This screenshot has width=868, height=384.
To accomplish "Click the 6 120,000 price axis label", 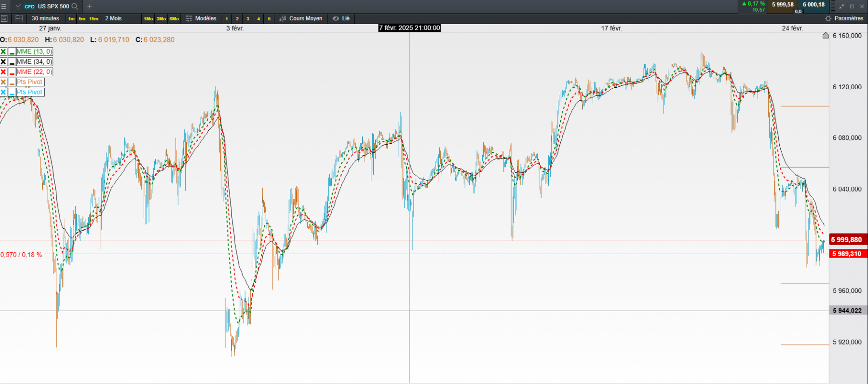I will click(847, 87).
